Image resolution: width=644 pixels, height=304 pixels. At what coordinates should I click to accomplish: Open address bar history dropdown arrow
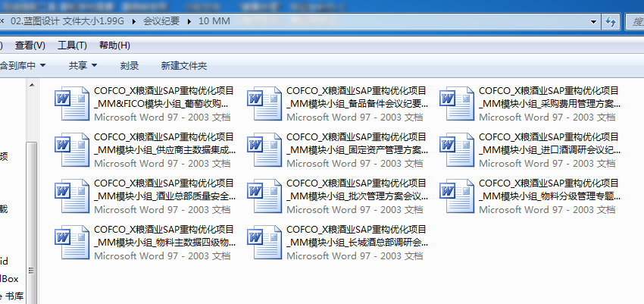tap(593, 22)
